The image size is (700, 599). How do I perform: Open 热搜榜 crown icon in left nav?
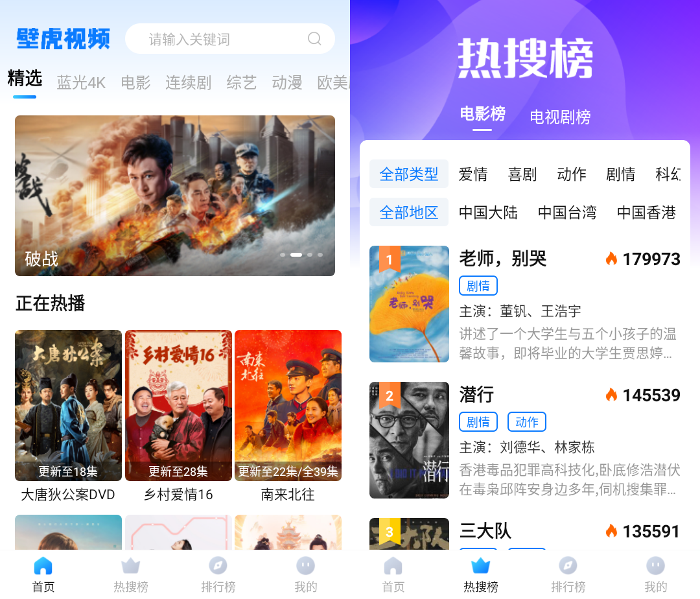(131, 566)
